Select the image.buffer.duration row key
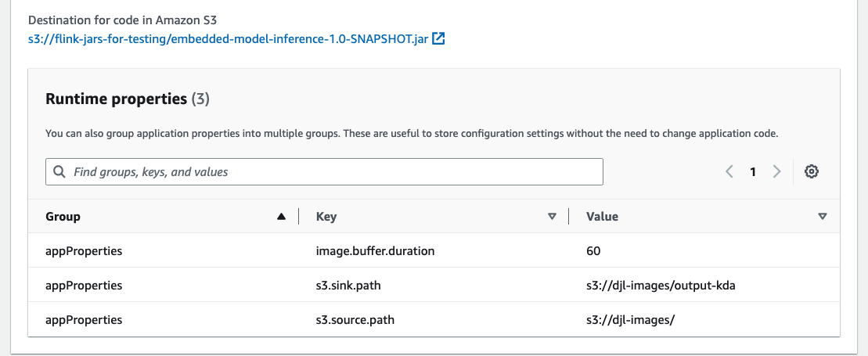The height and width of the screenshot is (356, 868). click(376, 251)
